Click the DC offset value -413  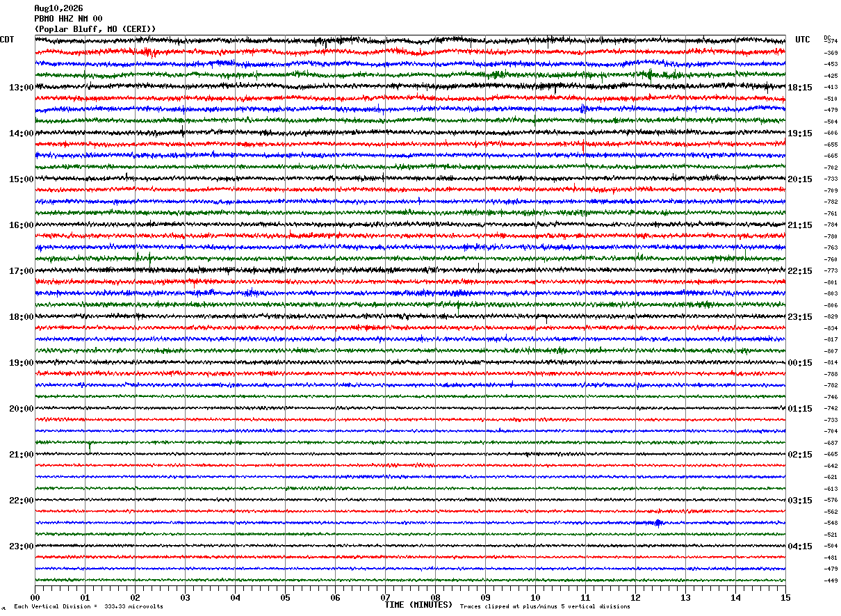[831, 88]
